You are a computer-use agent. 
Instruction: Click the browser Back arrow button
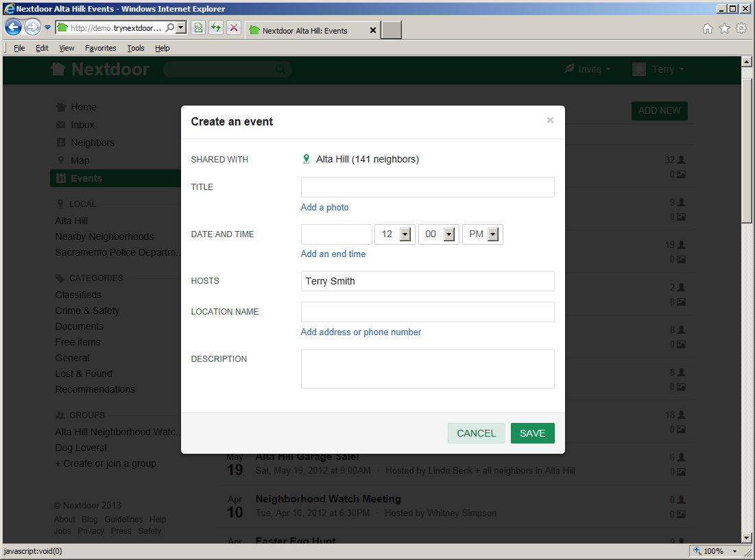pos(14,27)
